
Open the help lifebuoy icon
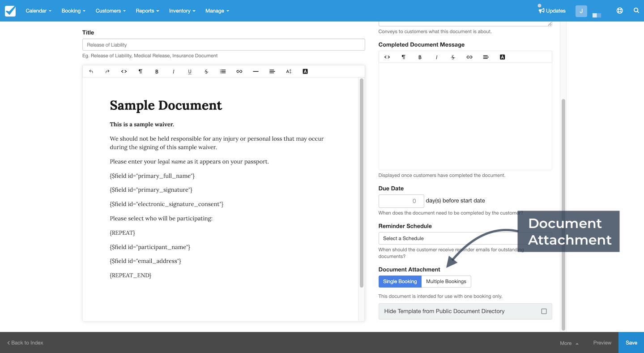620,11
